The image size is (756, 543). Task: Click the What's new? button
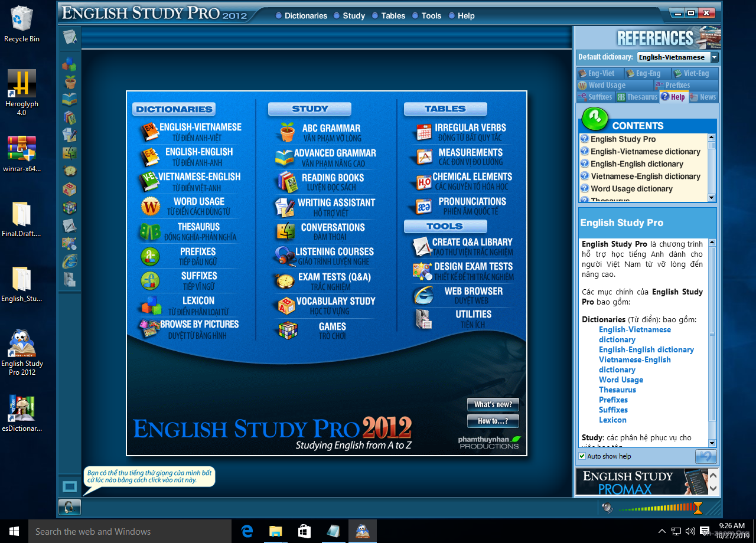coord(493,404)
